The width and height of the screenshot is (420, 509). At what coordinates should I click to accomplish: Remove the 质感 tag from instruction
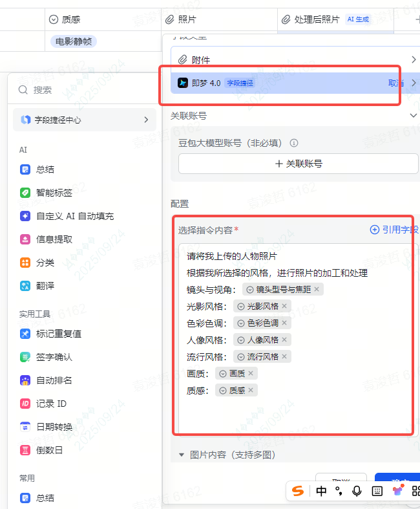pos(251,390)
